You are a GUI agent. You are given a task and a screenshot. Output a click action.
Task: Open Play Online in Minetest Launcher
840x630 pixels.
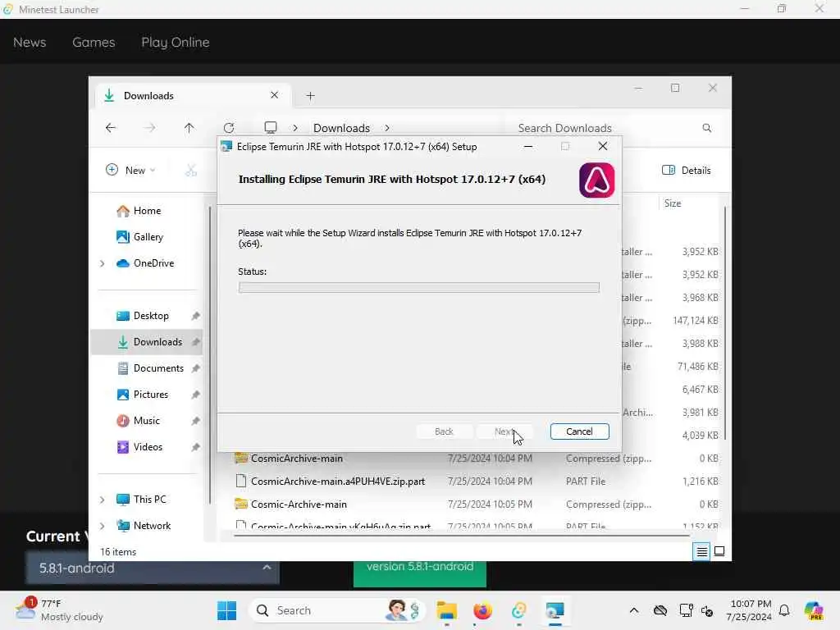176,43
